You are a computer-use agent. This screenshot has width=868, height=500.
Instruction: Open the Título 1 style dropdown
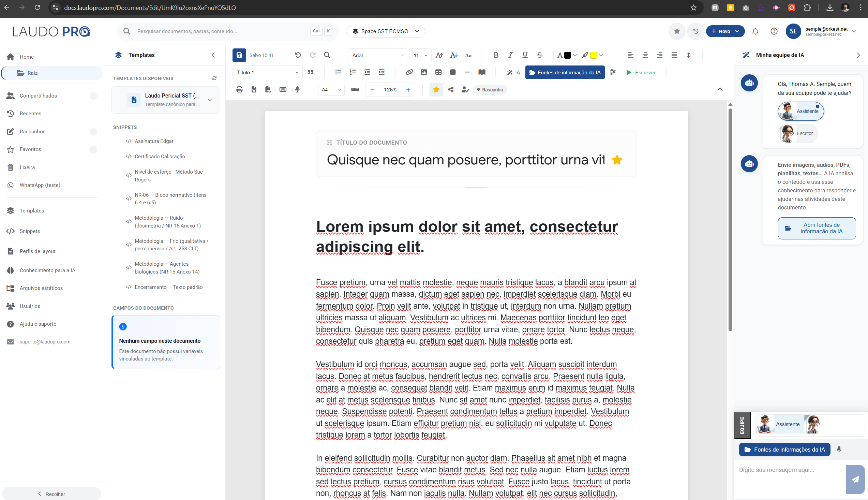point(267,72)
